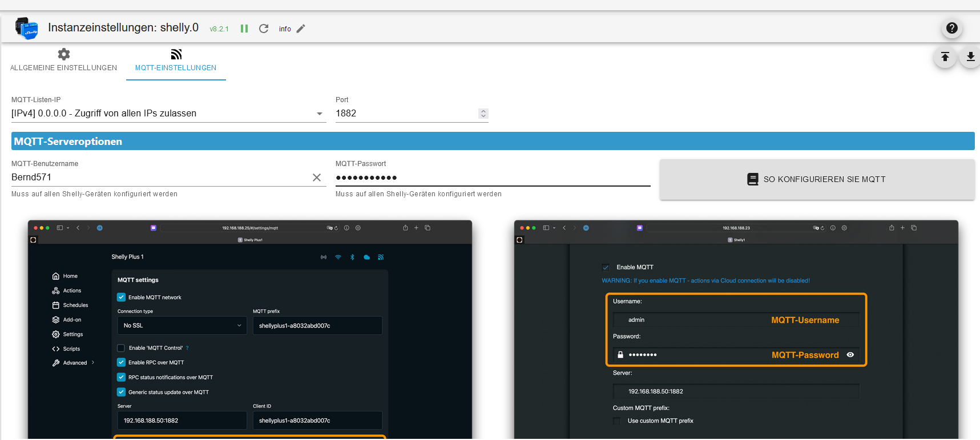
Task: Edit log level with pencil icon
Action: 301,29
